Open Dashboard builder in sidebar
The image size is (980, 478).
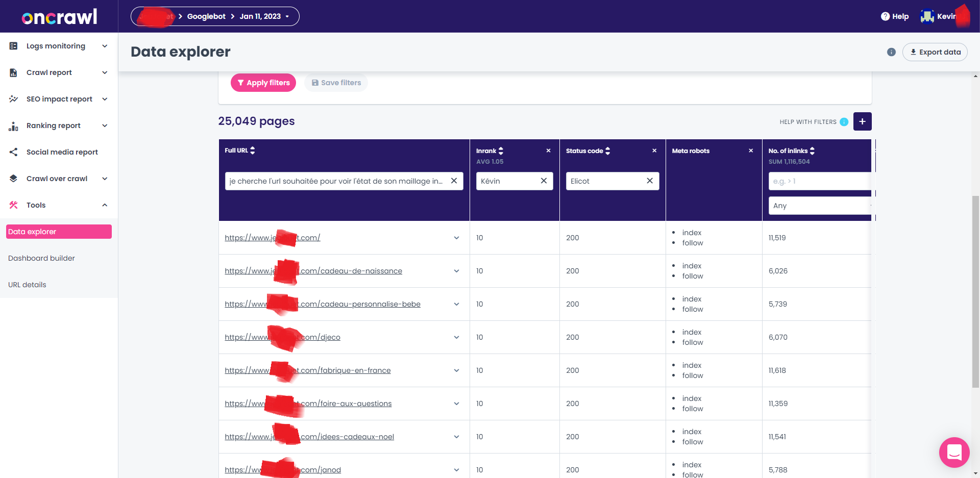[41, 258]
